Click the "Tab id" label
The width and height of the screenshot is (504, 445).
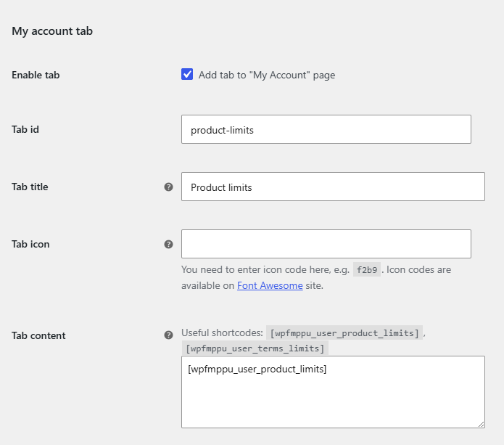[x=25, y=129]
